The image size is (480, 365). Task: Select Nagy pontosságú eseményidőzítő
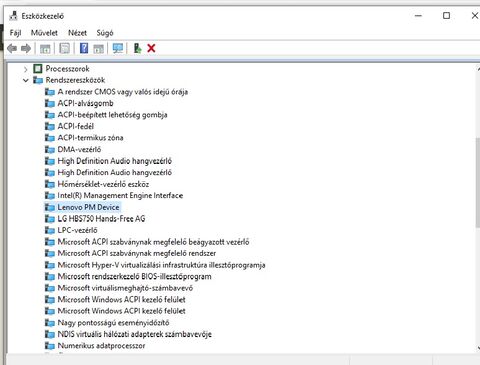point(113,323)
